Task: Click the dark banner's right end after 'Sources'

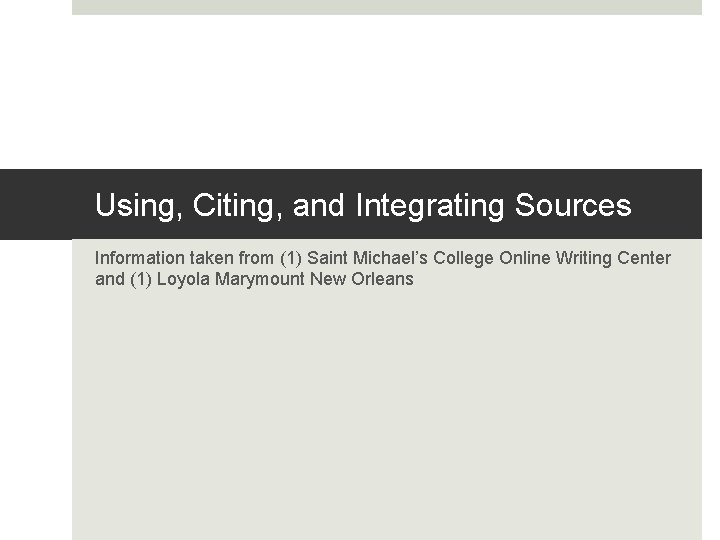Action: pos(670,205)
